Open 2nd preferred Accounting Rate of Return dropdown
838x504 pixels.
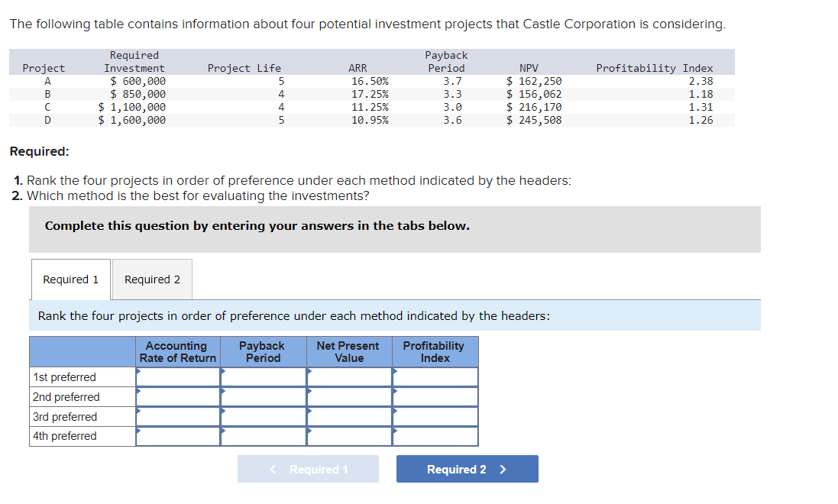[178, 396]
